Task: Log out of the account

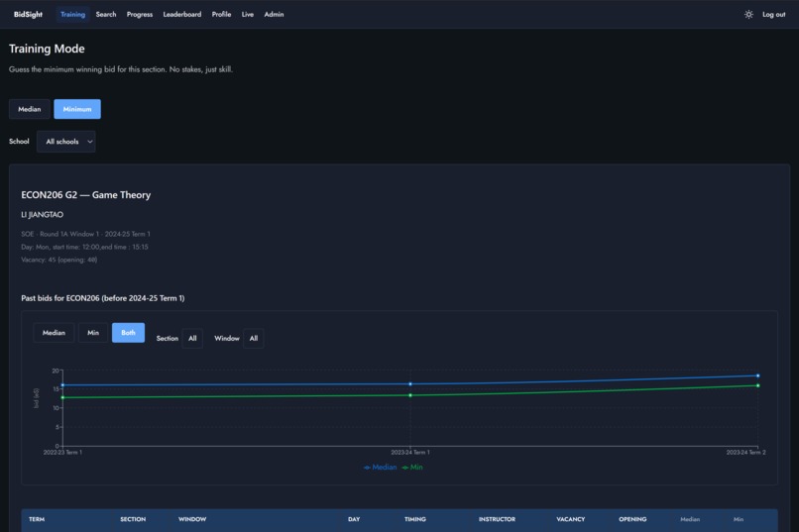Action: tap(773, 14)
